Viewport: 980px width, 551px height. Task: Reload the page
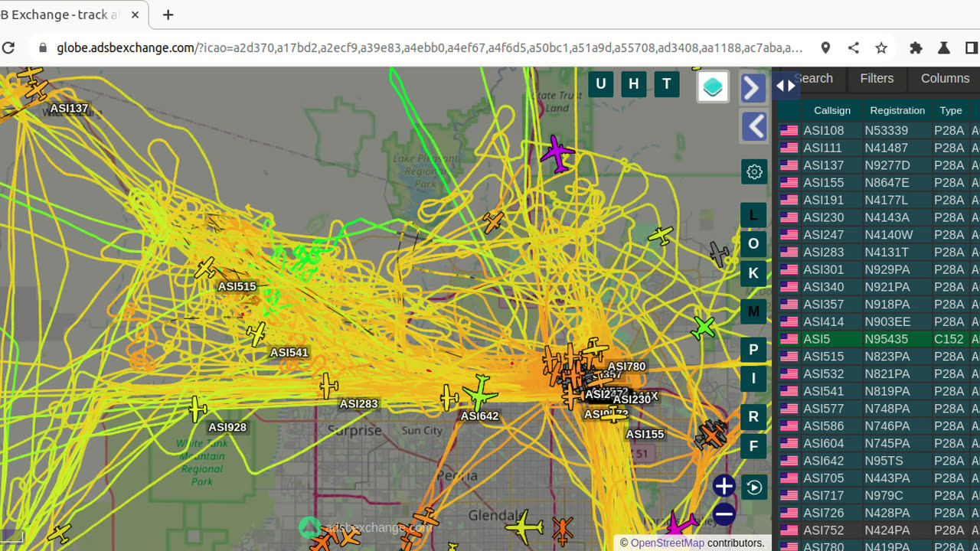pyautogui.click(x=8, y=47)
